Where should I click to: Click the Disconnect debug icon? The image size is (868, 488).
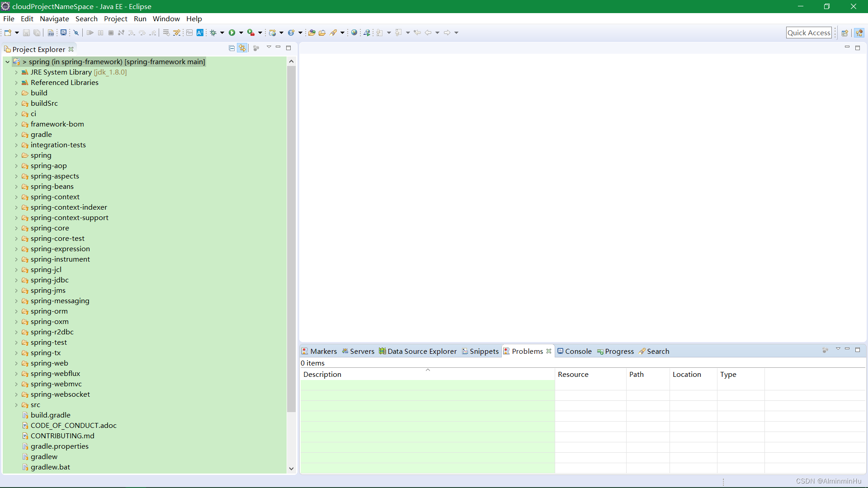coord(121,33)
